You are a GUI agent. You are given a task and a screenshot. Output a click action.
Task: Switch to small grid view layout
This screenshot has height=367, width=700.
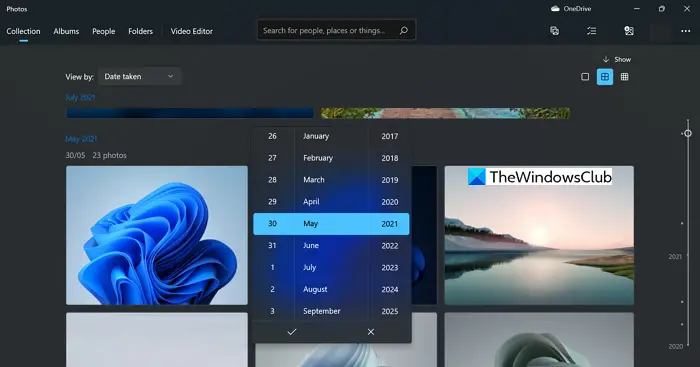point(624,77)
